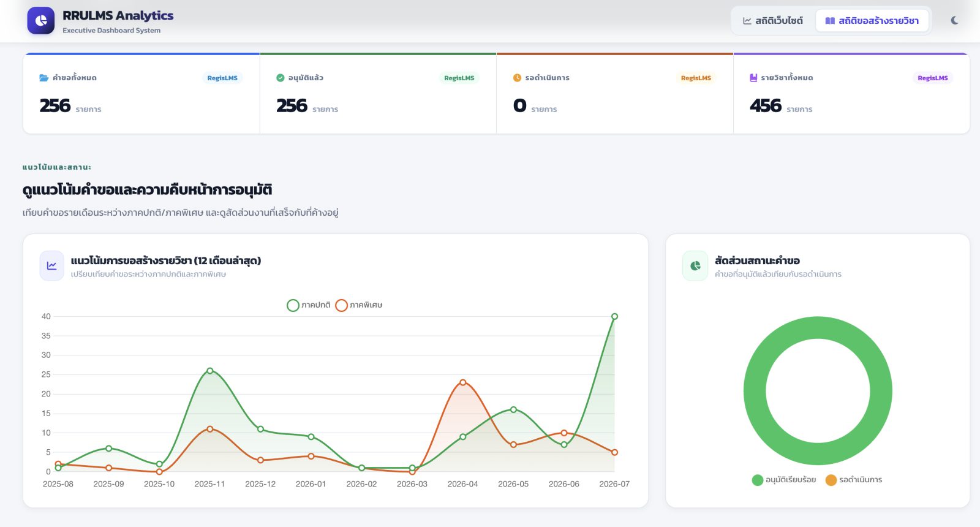
Task: Click the orange 2026-04 peak data point
Action: pyautogui.click(x=463, y=382)
